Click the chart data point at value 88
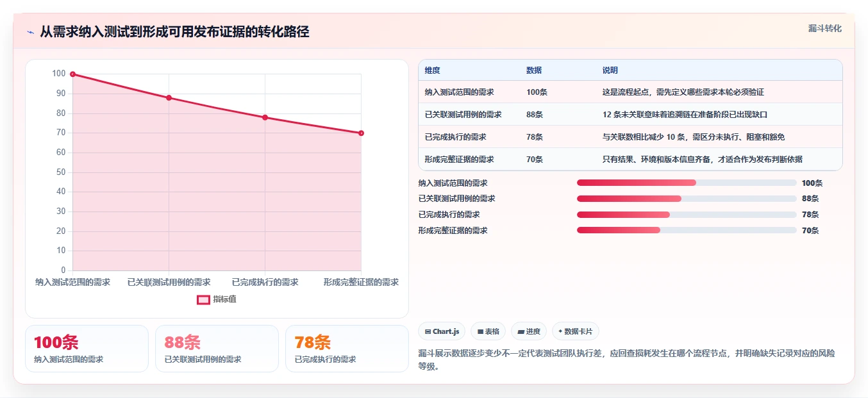868x398 pixels. pos(169,97)
